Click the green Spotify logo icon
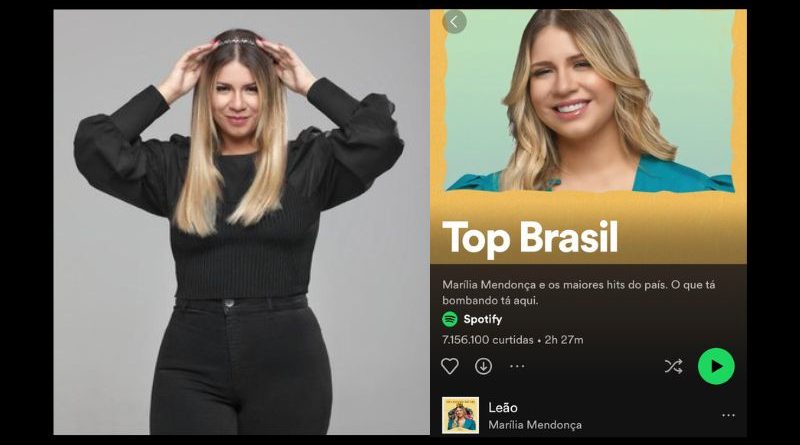Screen dimensions: 800x445 pos(449,319)
